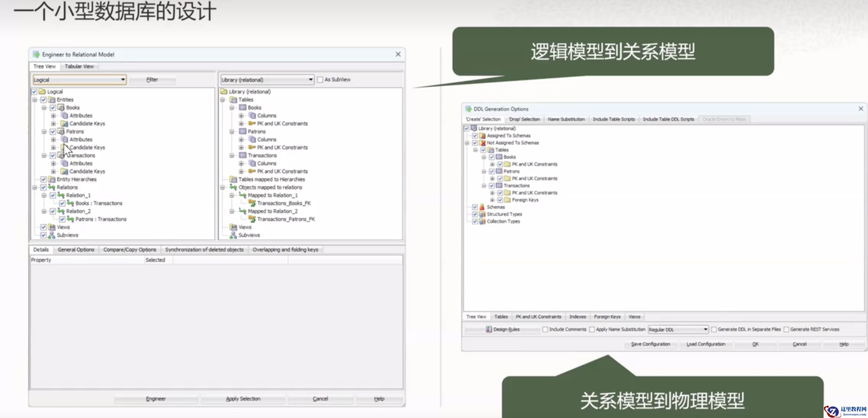This screenshot has height=418, width=868.
Task: Click the Not Assigned To Schemas icon
Action: coord(482,143)
